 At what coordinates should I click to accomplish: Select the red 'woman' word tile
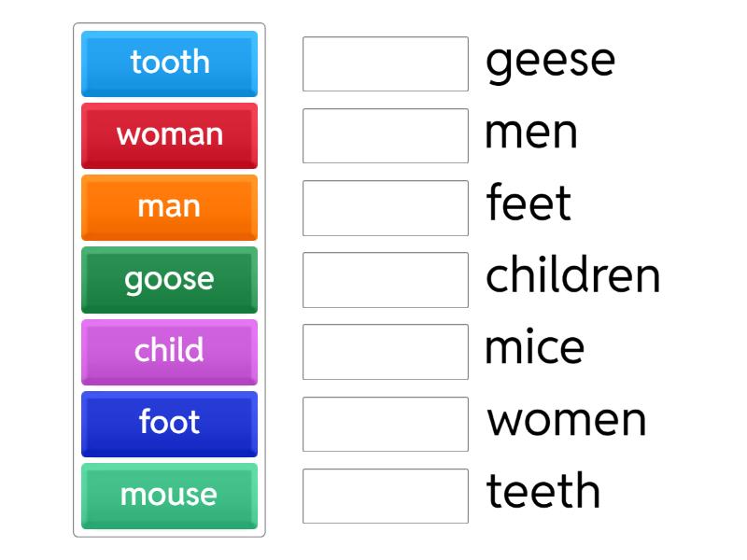click(169, 135)
